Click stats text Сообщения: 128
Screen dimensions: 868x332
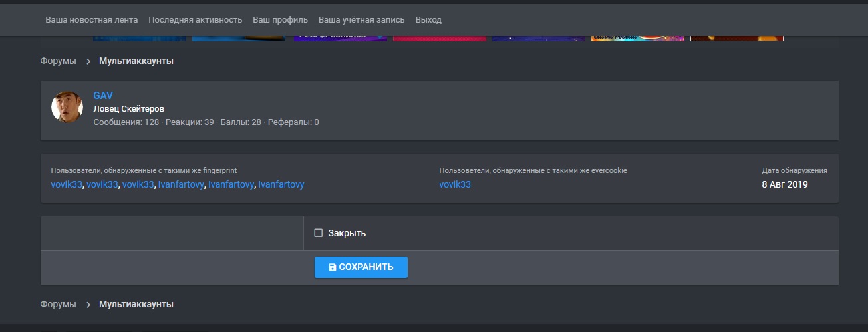(126, 122)
